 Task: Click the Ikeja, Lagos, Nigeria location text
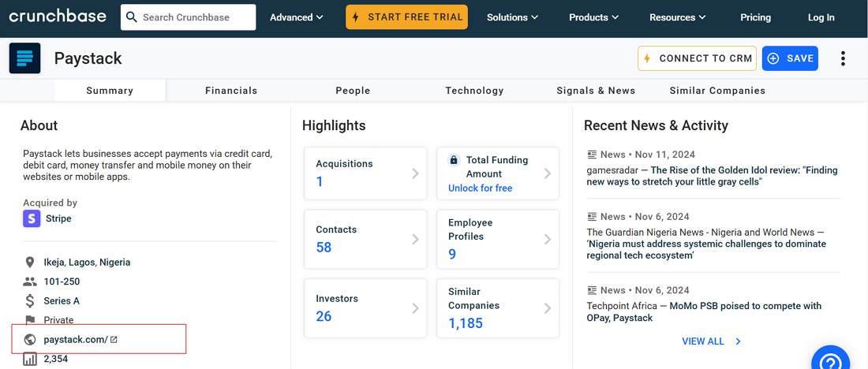tap(88, 263)
